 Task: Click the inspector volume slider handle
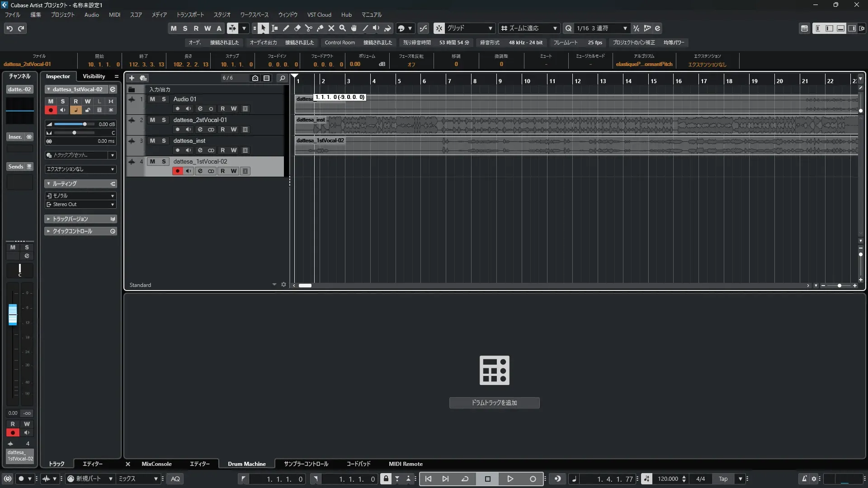click(85, 124)
